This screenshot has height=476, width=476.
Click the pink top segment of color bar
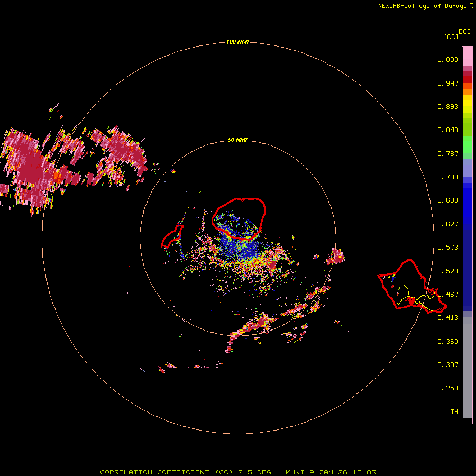pyautogui.click(x=467, y=57)
